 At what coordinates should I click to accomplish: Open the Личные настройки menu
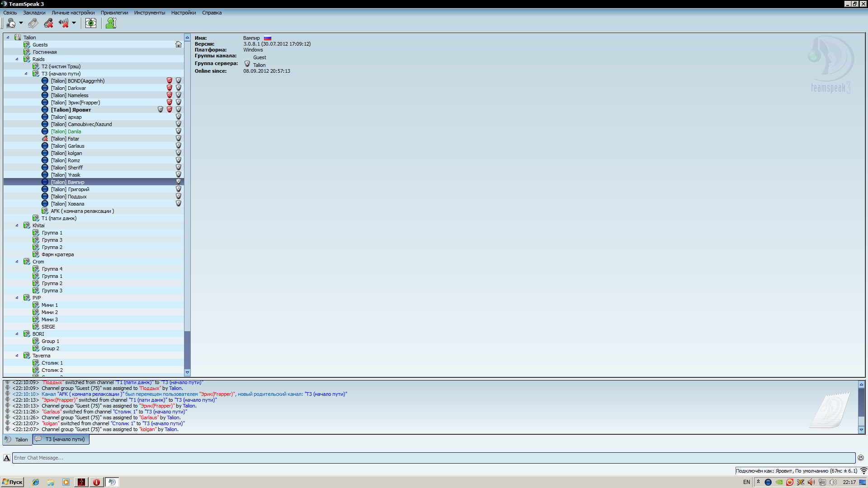[73, 13]
